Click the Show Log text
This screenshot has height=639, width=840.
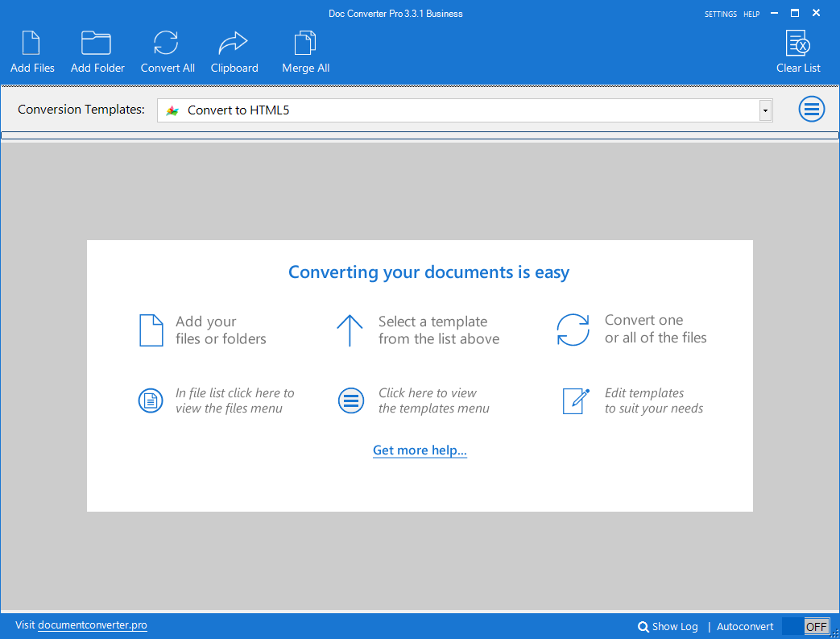tap(675, 627)
